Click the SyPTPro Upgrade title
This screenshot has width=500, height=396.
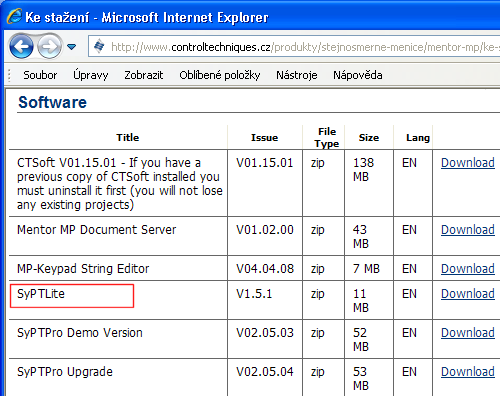point(65,372)
